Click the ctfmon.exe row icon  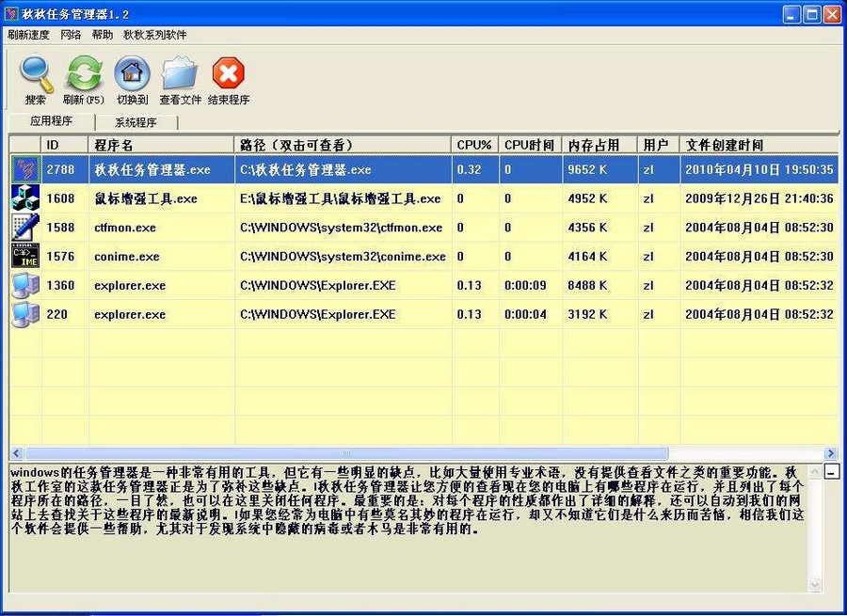click(24, 228)
